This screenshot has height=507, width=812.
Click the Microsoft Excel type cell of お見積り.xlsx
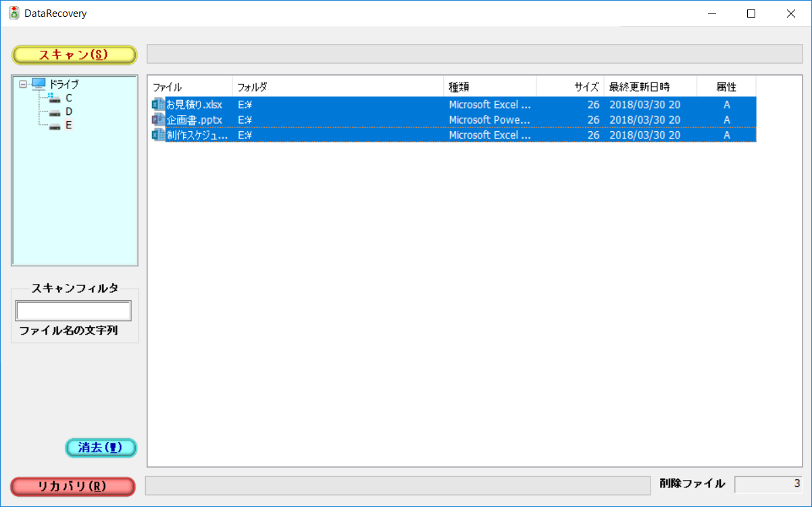pos(490,105)
